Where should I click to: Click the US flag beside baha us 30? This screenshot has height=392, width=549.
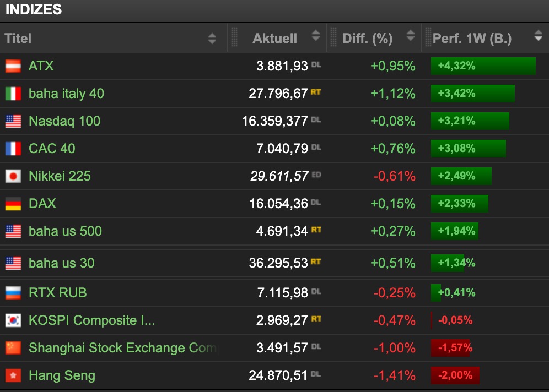[13, 263]
